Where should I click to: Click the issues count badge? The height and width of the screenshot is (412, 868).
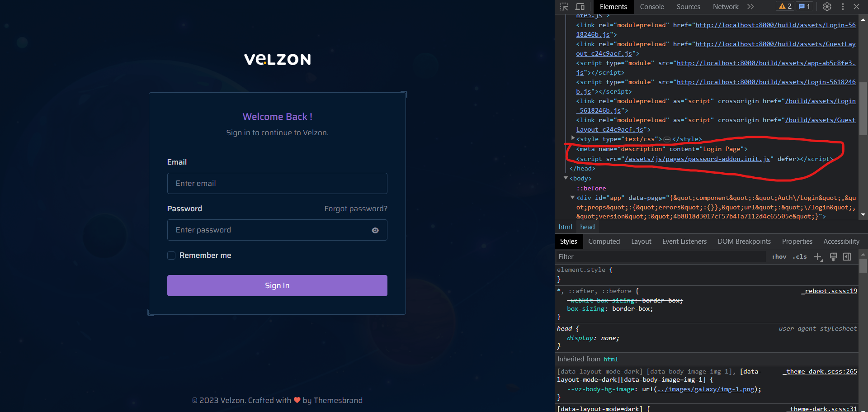pyautogui.click(x=804, y=6)
